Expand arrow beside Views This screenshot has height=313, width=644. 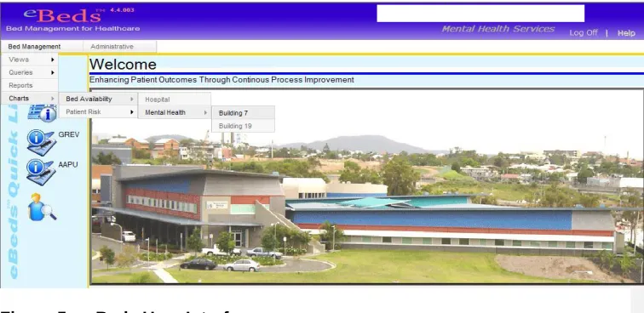53,60
